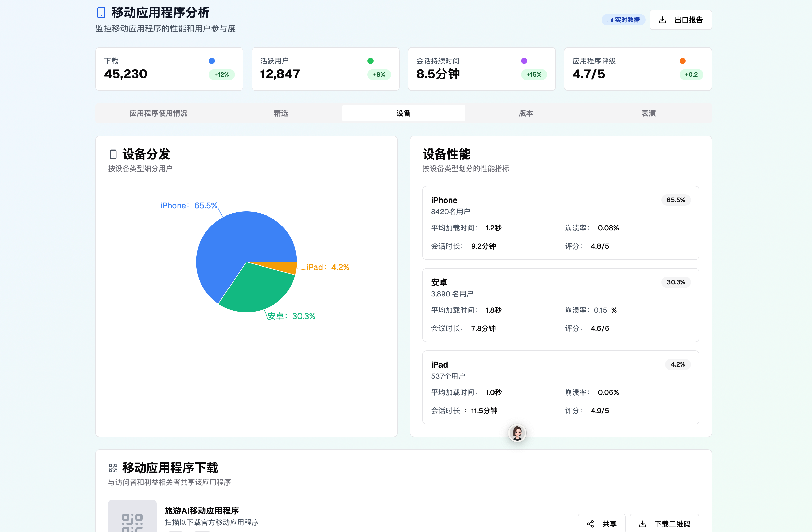Click the blue dot on 下载 card

pyautogui.click(x=211, y=61)
